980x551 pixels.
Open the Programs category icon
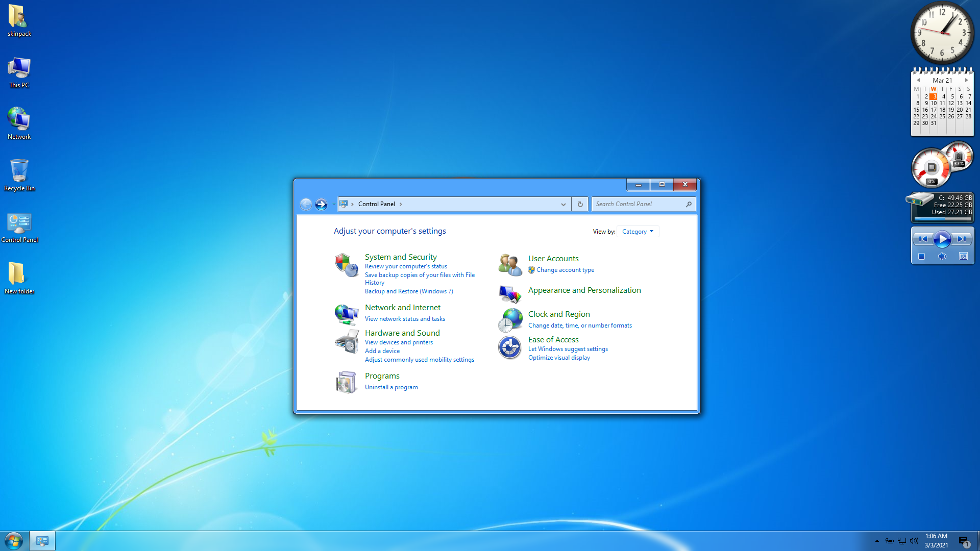point(346,382)
